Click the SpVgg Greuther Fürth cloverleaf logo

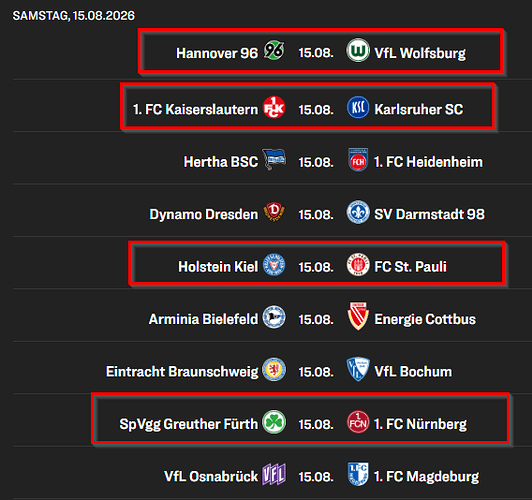tap(274, 422)
